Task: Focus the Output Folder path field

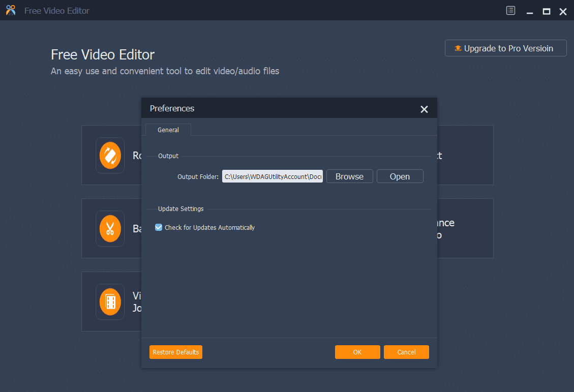Action: pyautogui.click(x=272, y=176)
